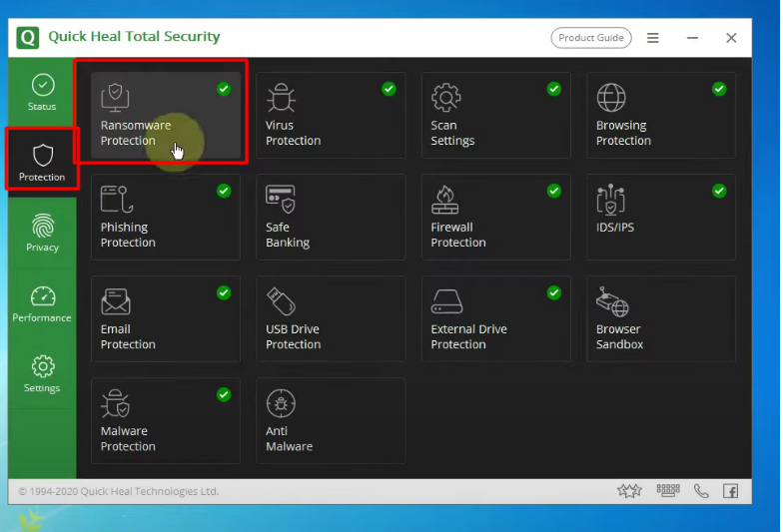This screenshot has height=532, width=783.
Task: Close the Quick Heal window
Action: [731, 38]
